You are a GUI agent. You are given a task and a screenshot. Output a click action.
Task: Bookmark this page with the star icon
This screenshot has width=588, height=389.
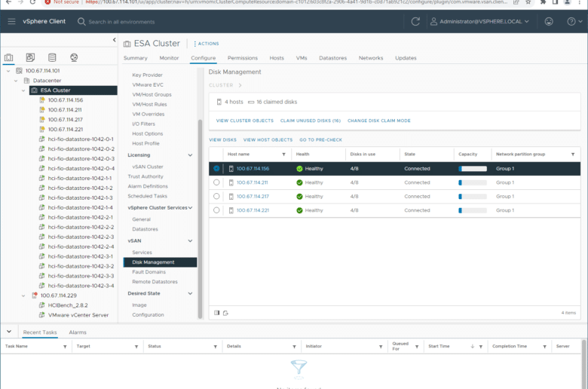[x=528, y=2]
